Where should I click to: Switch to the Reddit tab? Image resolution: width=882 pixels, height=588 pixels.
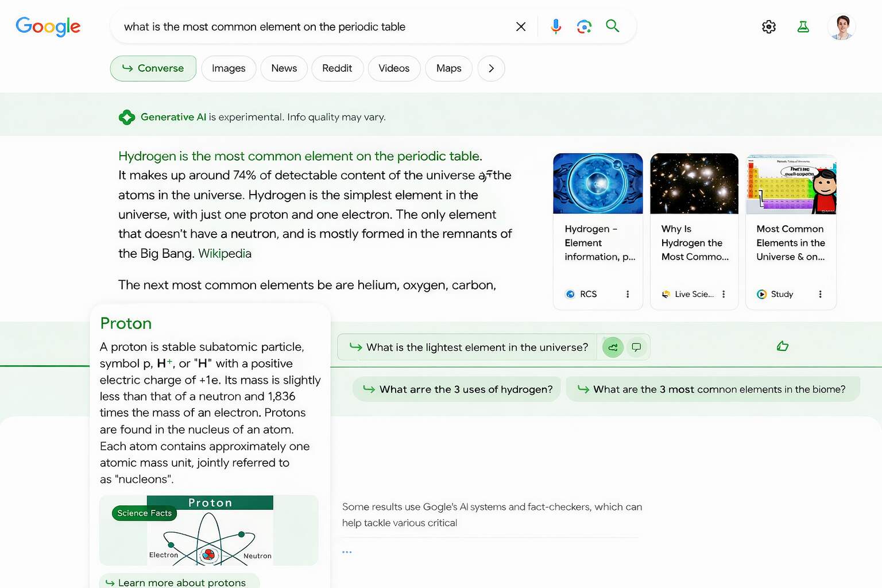(337, 68)
